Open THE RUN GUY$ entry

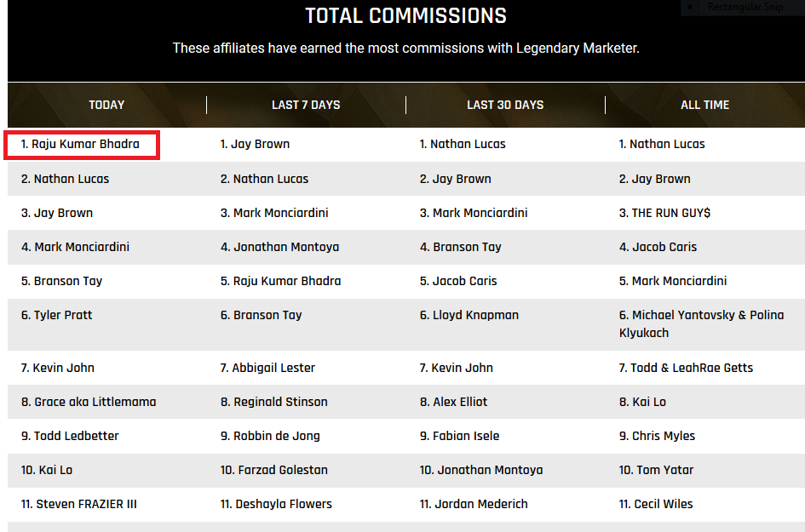click(x=664, y=213)
